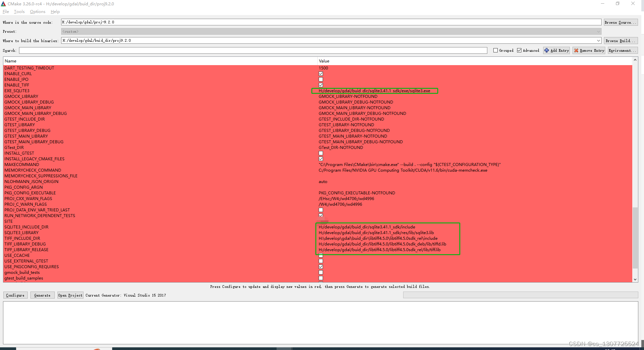Open the Tools menu
This screenshot has height=350, width=644.
(19, 12)
